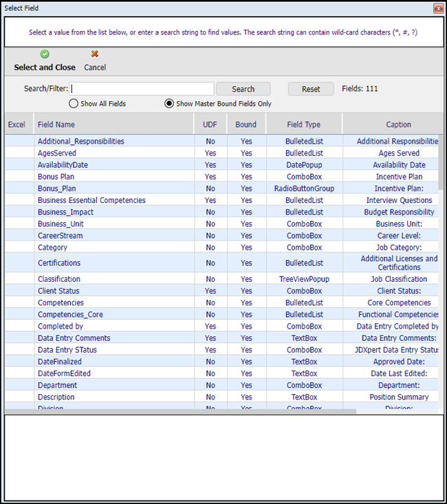Sort by the UDF column header
Image resolution: width=447 pixels, height=504 pixels.
pos(210,124)
